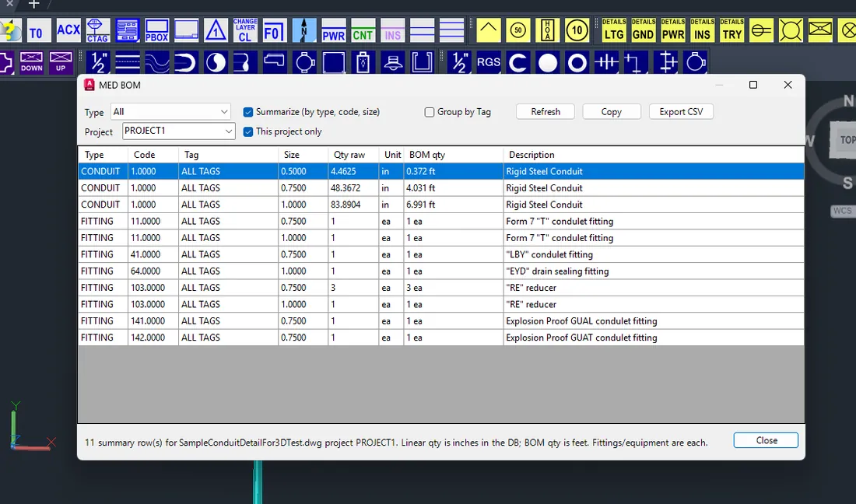The width and height of the screenshot is (856, 504).
Task: Select the "EYD" drain sealing fitting row
Action: (x=441, y=271)
